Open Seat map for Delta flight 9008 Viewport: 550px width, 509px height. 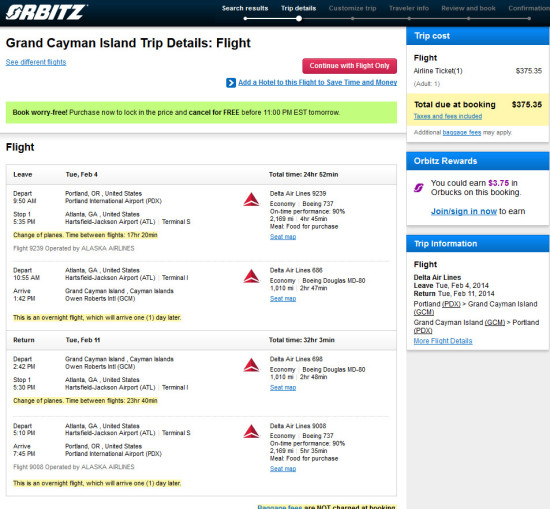click(x=283, y=469)
